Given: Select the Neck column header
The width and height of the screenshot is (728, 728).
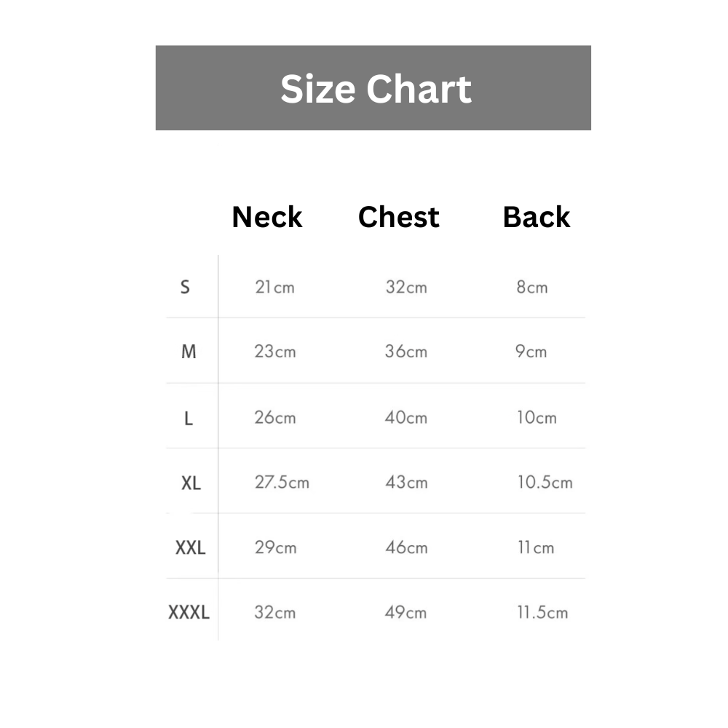Looking at the screenshot, I should point(266,217).
